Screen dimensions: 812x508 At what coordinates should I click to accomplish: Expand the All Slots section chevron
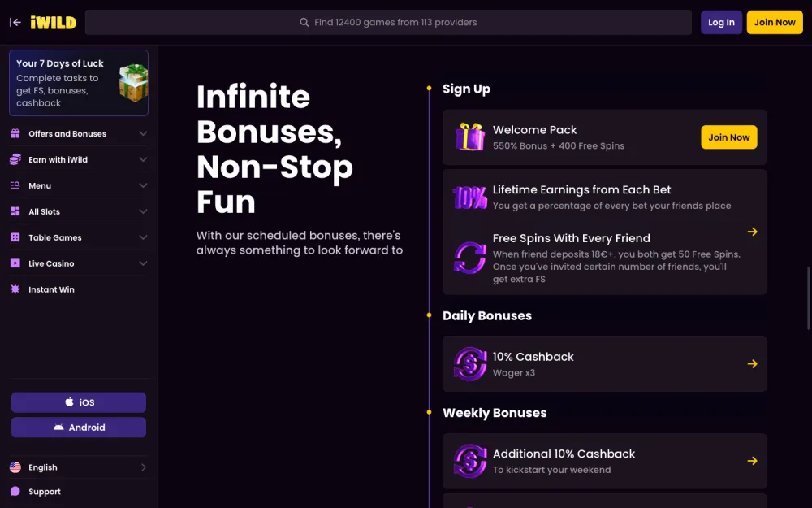[x=143, y=211]
